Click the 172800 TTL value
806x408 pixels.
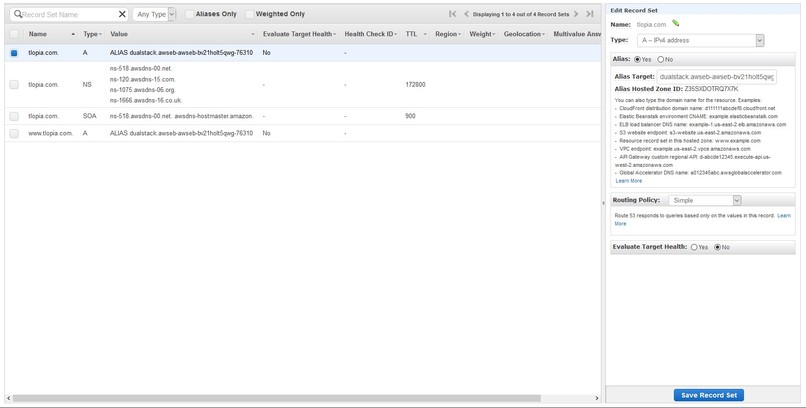415,84
